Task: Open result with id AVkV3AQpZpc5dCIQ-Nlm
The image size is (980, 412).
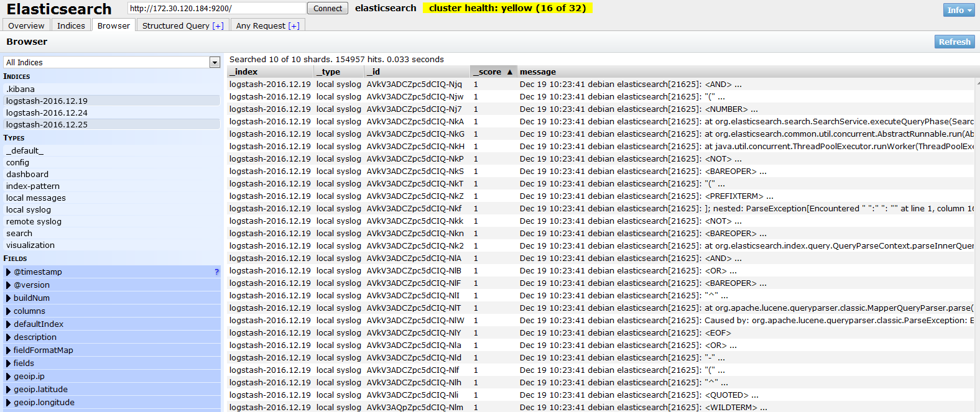Action: coord(415,408)
